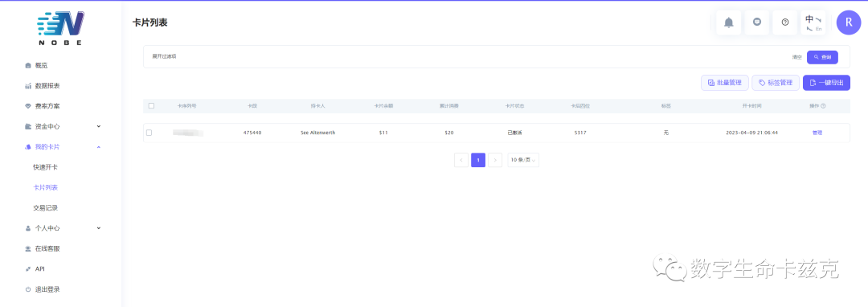Click card BIN 475440
Viewport: 868px width, 307px height.
tap(252, 133)
